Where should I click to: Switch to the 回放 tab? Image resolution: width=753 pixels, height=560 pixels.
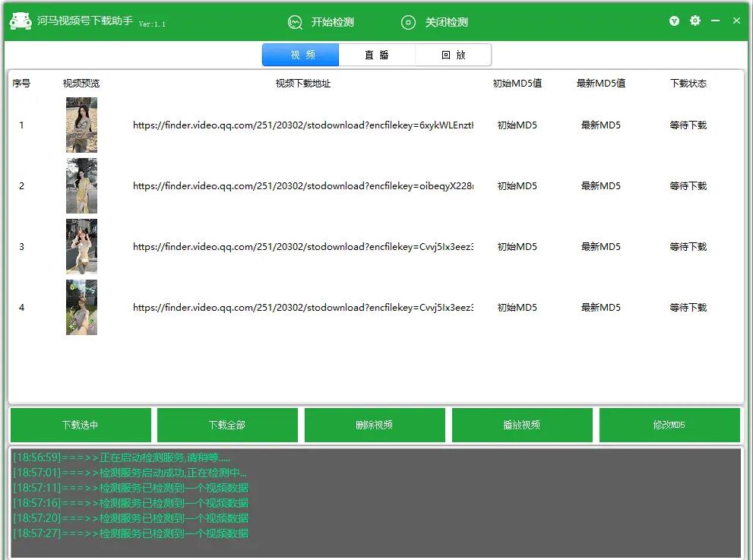[453, 55]
